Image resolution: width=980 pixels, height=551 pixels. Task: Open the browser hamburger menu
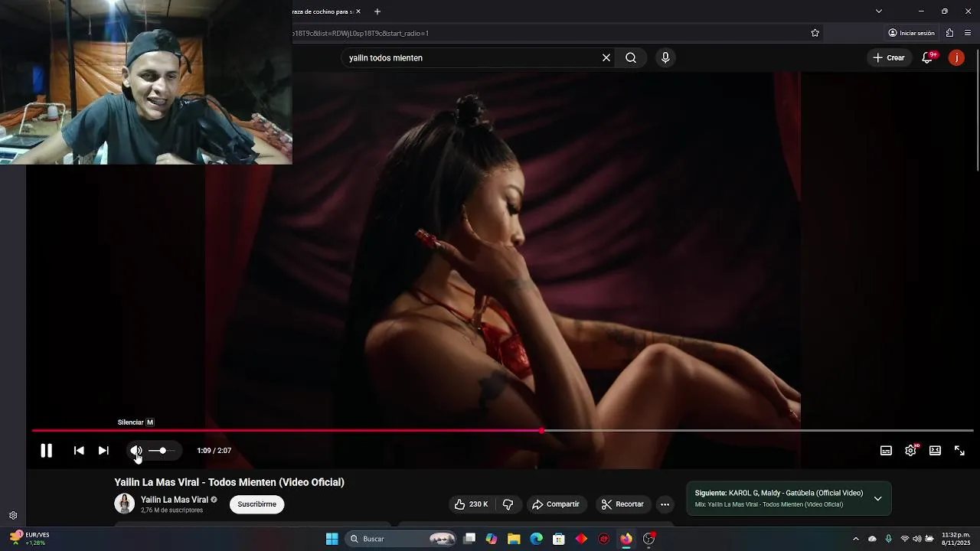click(x=968, y=33)
